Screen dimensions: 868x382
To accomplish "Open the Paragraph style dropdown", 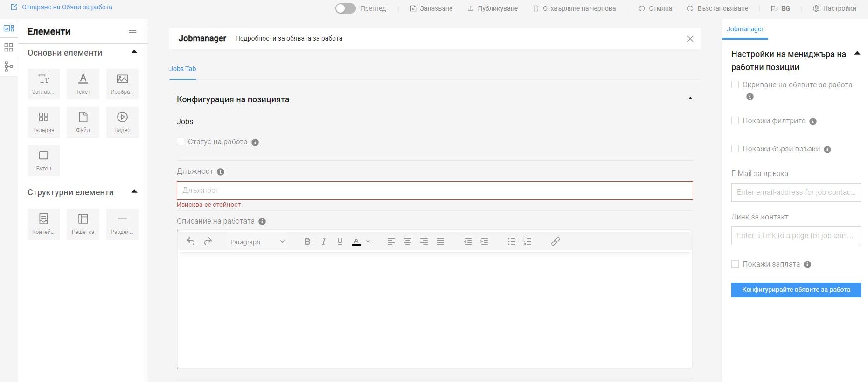I will click(x=257, y=241).
